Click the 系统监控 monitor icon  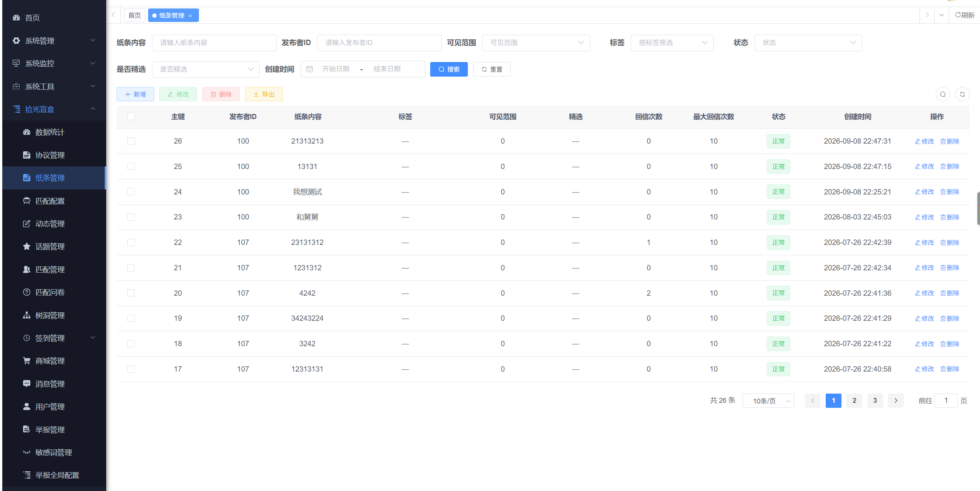(16, 63)
